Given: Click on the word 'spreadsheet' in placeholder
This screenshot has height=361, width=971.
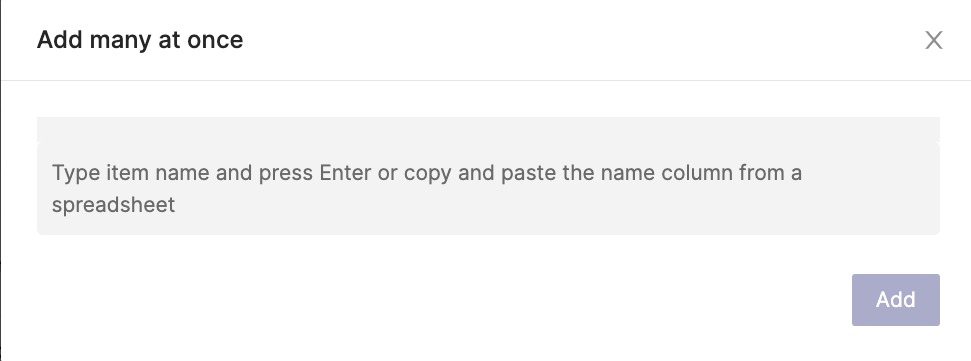Looking at the screenshot, I should tap(113, 205).
